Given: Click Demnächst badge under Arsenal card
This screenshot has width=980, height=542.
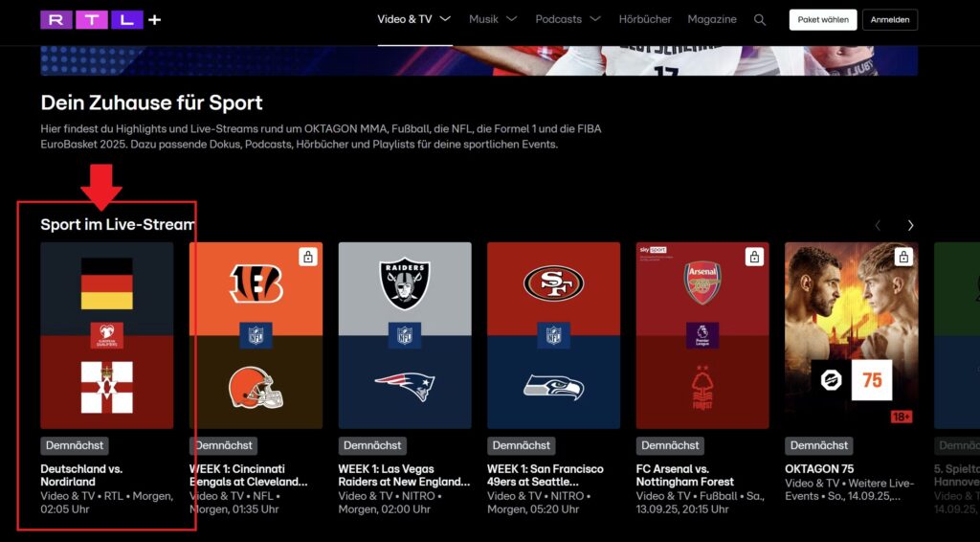Looking at the screenshot, I should tap(670, 445).
